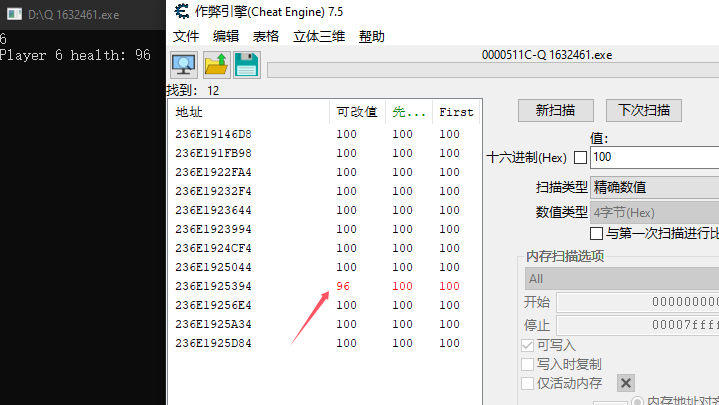Click the red value 96 in results list

tap(343, 286)
